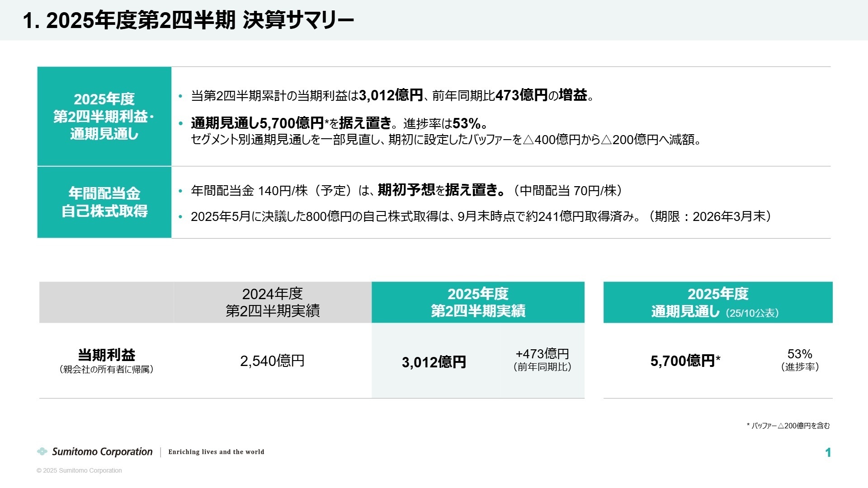868x488 pixels.
Task: Click the teal 2025年度第2四半期実績 column header
Action: [x=478, y=302]
